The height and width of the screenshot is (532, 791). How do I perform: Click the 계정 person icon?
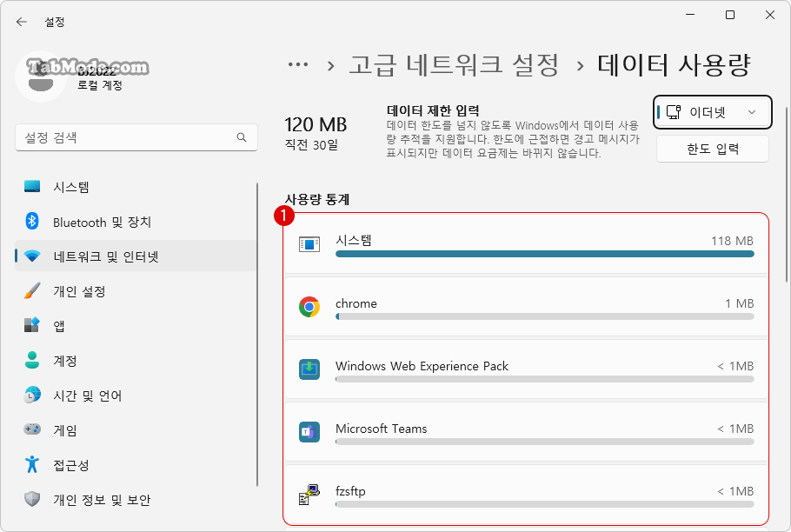[32, 360]
